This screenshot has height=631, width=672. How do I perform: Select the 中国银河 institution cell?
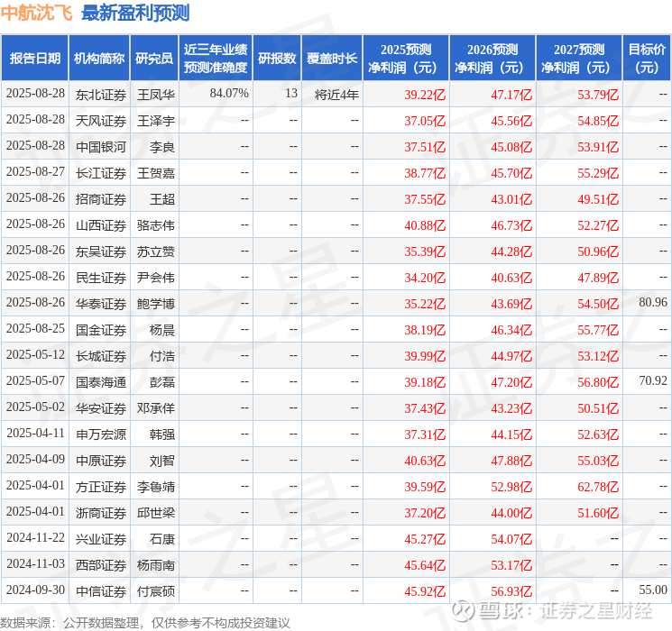[x=101, y=147]
